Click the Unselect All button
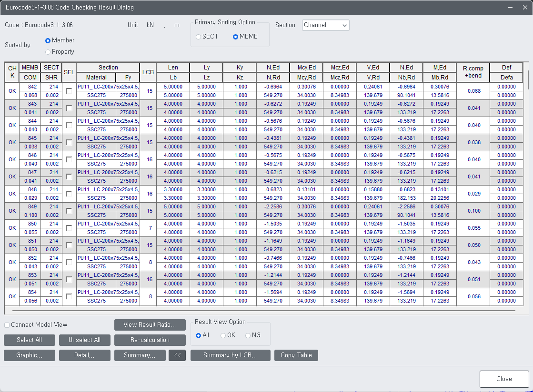533x392 pixels. point(84,340)
